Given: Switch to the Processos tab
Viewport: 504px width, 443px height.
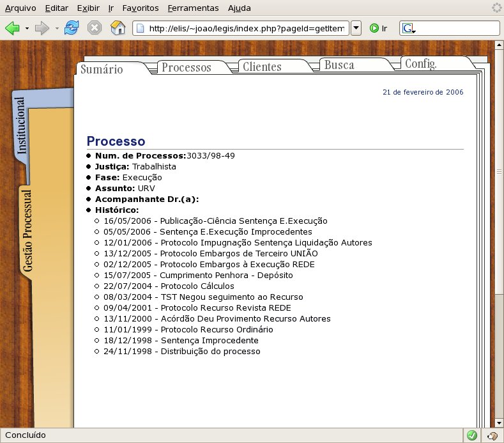Looking at the screenshot, I should point(186,68).
